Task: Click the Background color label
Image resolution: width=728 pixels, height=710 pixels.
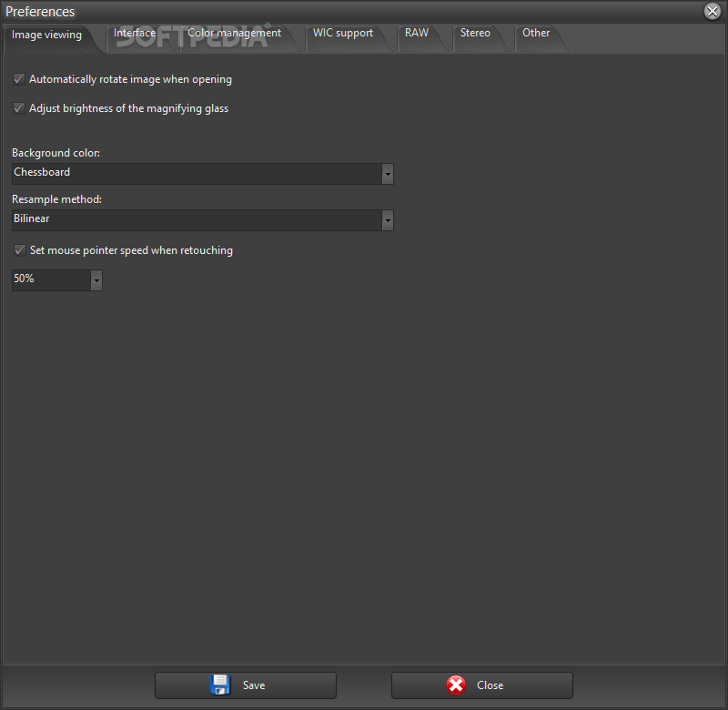Action: coord(56,153)
